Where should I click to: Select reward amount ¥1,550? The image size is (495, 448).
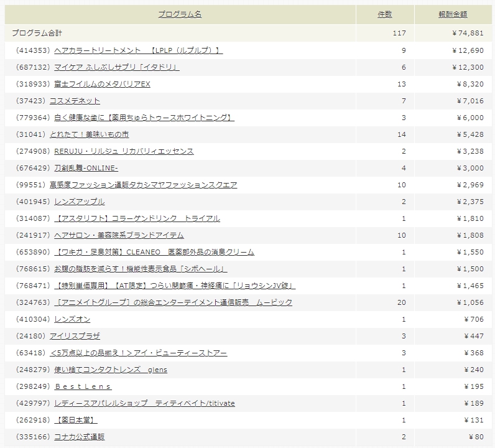(470, 252)
